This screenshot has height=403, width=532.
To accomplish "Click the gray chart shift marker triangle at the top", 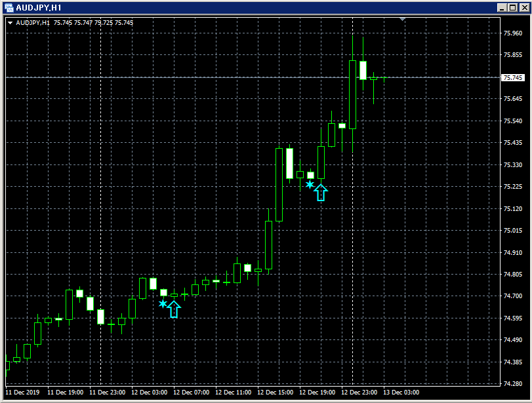I will click(401, 18).
